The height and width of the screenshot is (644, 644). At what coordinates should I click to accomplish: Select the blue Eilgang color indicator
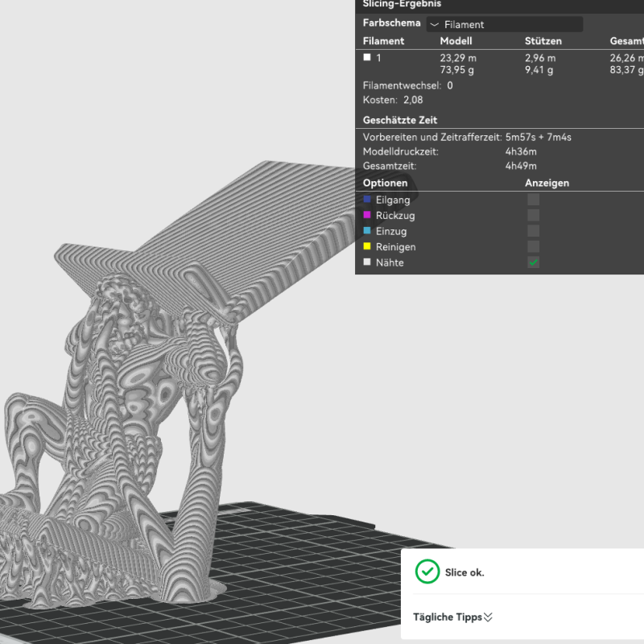click(x=369, y=200)
